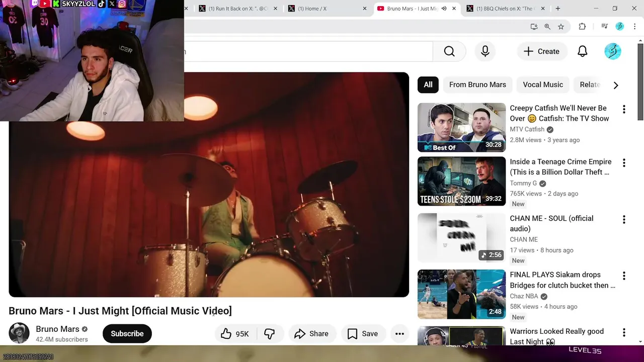Start voice search with microphone icon
Image resolution: width=644 pixels, height=362 pixels.
tap(485, 51)
